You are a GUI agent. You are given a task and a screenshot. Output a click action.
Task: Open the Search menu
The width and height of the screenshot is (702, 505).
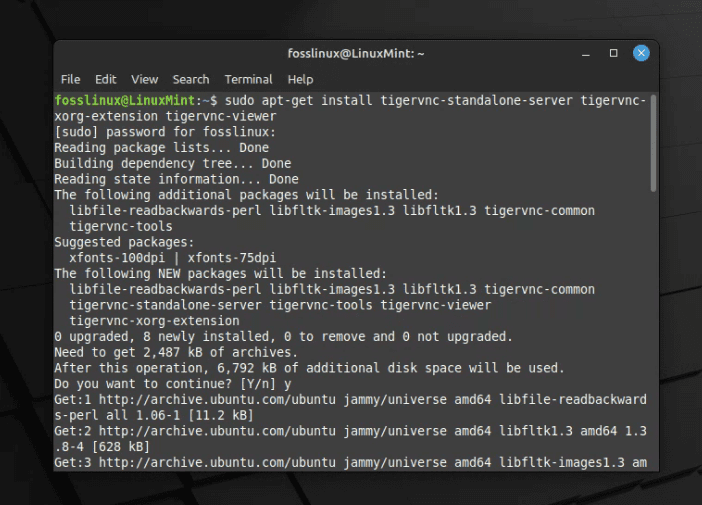[x=191, y=80]
